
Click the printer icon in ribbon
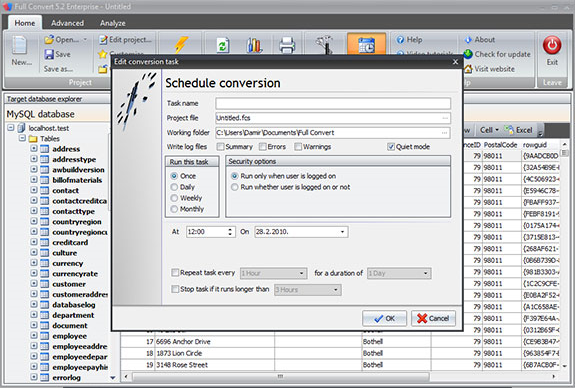[287, 45]
